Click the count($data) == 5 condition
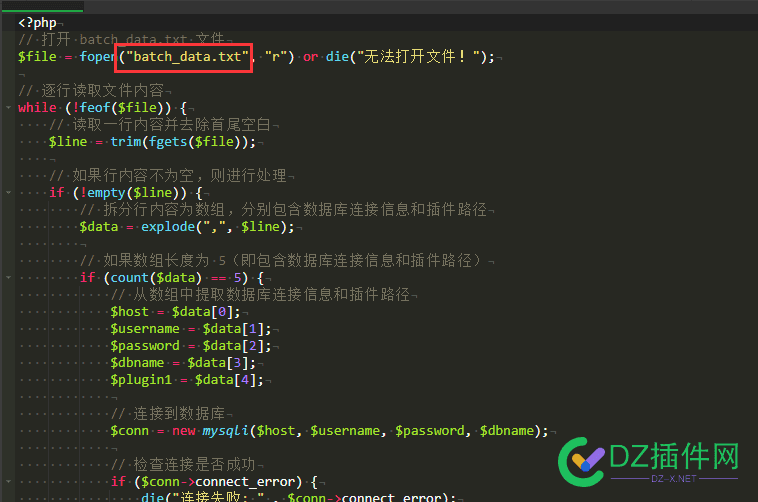The height and width of the screenshot is (502, 758). pyautogui.click(x=175, y=278)
